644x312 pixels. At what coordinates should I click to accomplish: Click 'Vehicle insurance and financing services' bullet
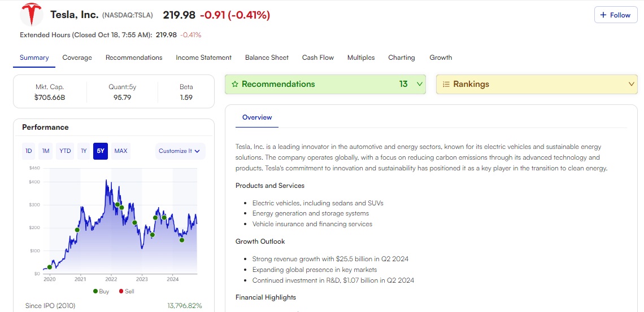coord(312,224)
